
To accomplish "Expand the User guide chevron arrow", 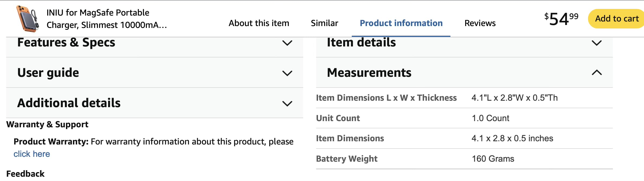I will [287, 73].
